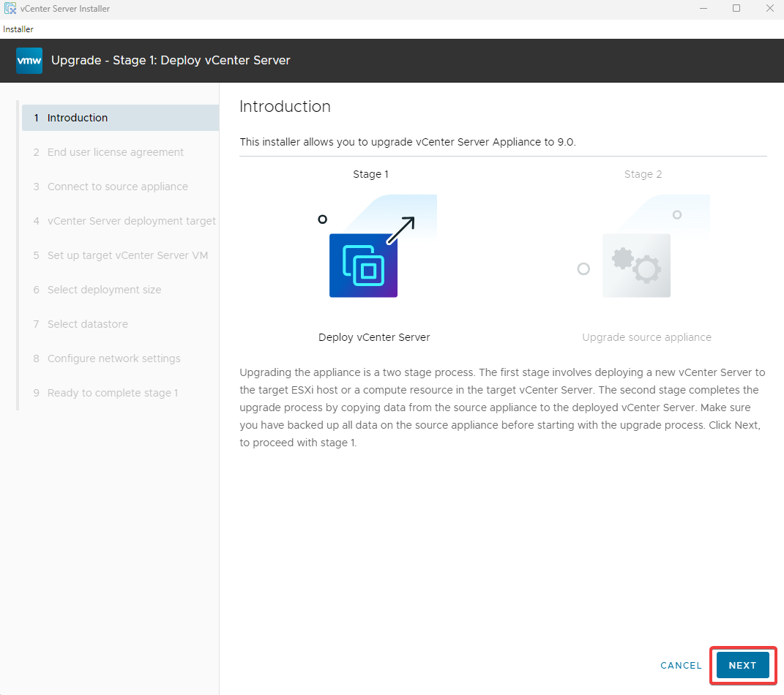Click the Deploy vCenter Server caption

tap(374, 337)
